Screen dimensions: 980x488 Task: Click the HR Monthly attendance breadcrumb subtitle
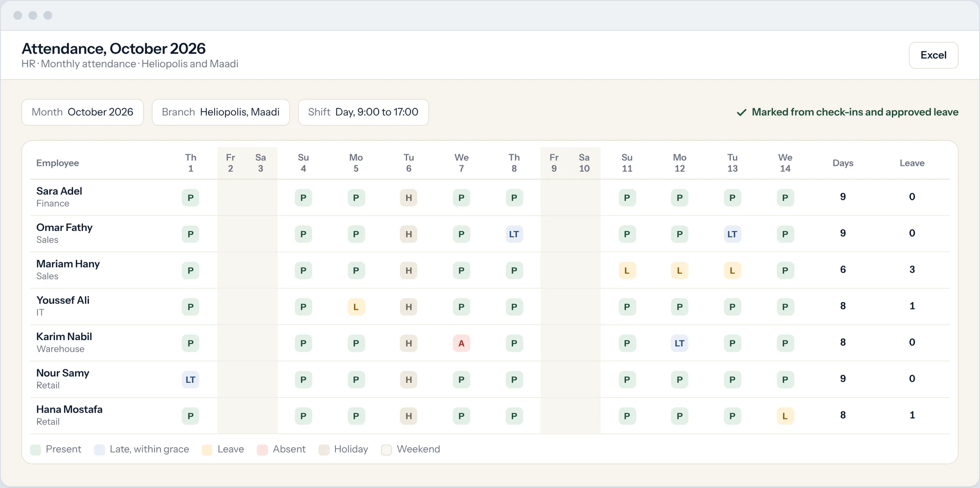pyautogui.click(x=130, y=64)
